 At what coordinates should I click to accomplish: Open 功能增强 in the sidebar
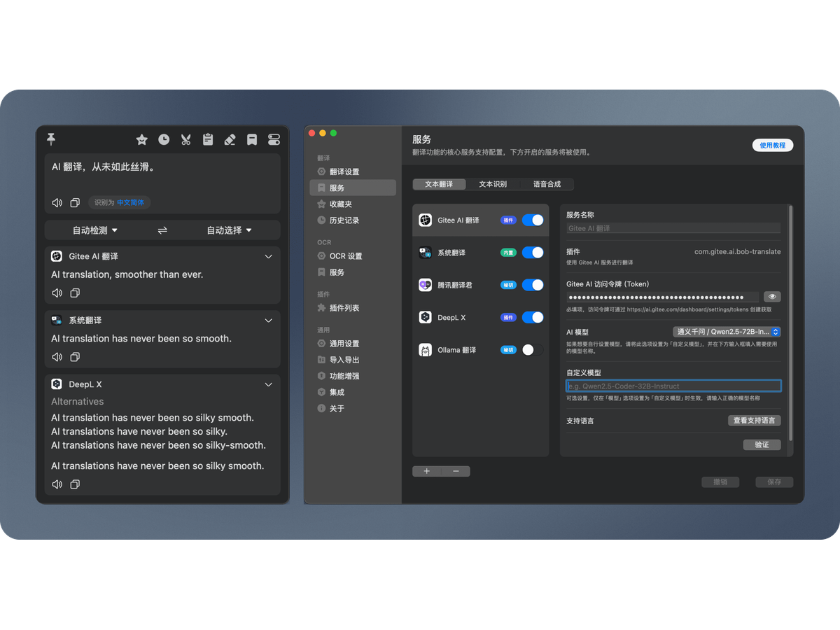(x=353, y=376)
